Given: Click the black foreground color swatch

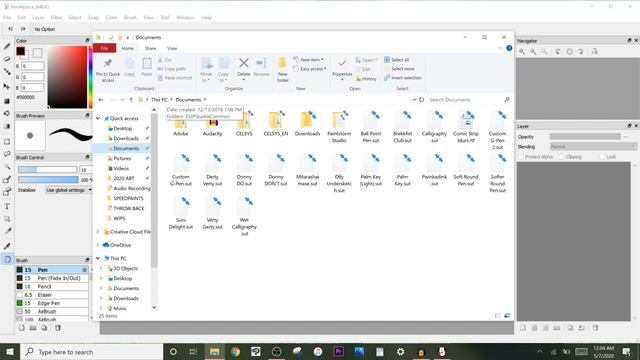Looking at the screenshot, I should [x=20, y=51].
